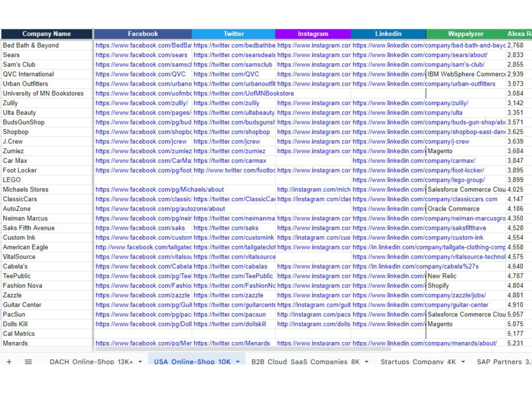532x399 pixels.
Task: Select the Zumiez company cell
Action: point(46,151)
